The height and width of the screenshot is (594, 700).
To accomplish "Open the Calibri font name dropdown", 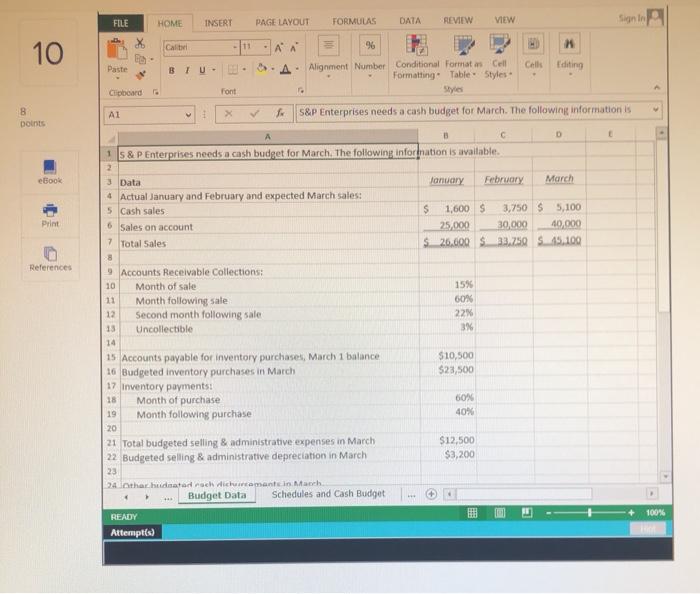I will pos(235,47).
